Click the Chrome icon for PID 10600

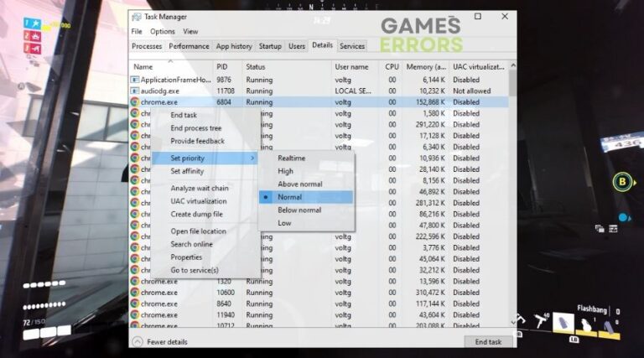click(x=135, y=293)
